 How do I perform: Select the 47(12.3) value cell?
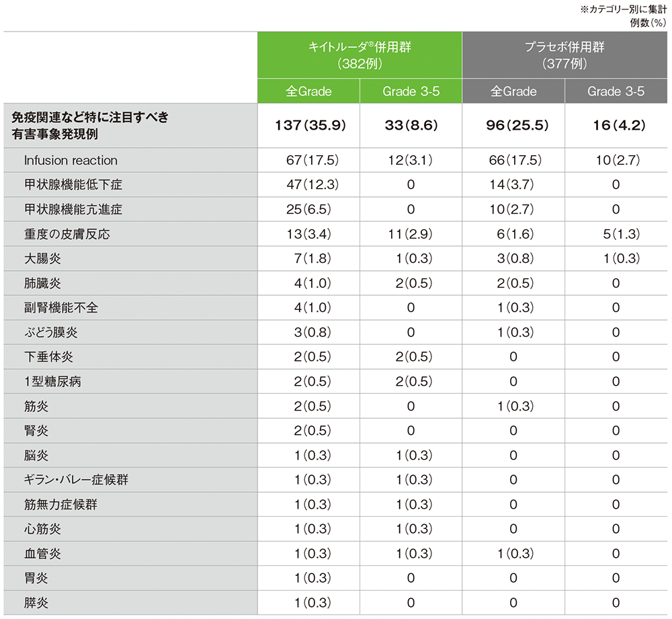click(x=308, y=185)
